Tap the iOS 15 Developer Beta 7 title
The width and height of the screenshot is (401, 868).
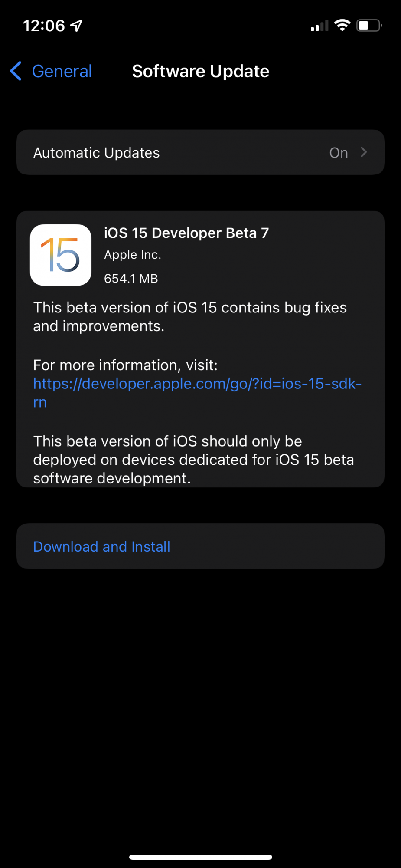tap(186, 233)
